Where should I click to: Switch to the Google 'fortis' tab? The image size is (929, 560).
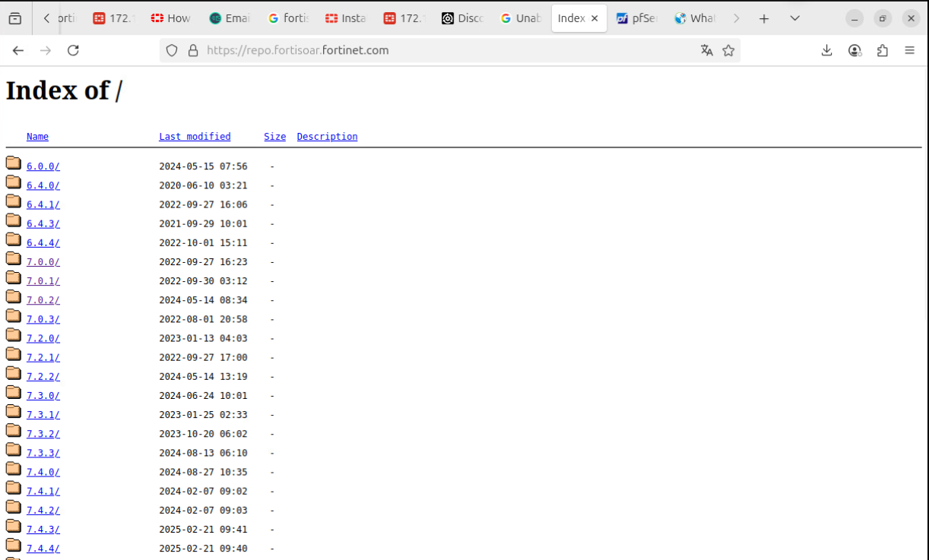[x=288, y=18]
